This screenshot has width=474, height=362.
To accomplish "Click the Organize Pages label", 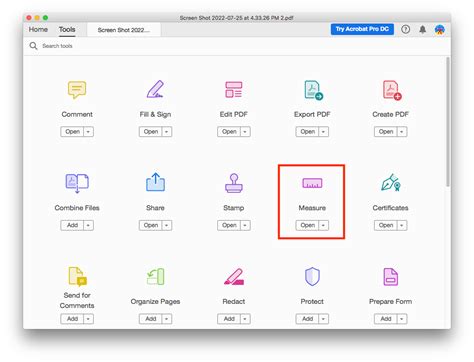I will point(155,302).
